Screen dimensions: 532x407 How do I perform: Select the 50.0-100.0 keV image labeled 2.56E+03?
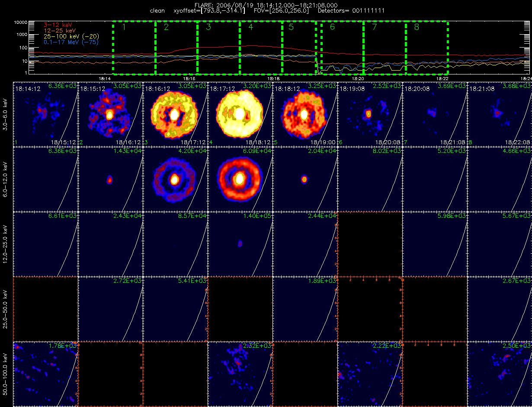pos(500,374)
